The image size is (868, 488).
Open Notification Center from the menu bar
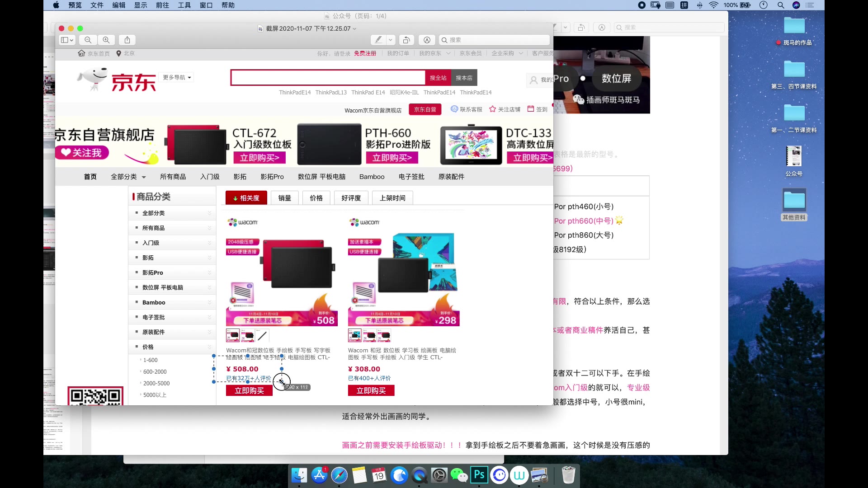(x=810, y=5)
